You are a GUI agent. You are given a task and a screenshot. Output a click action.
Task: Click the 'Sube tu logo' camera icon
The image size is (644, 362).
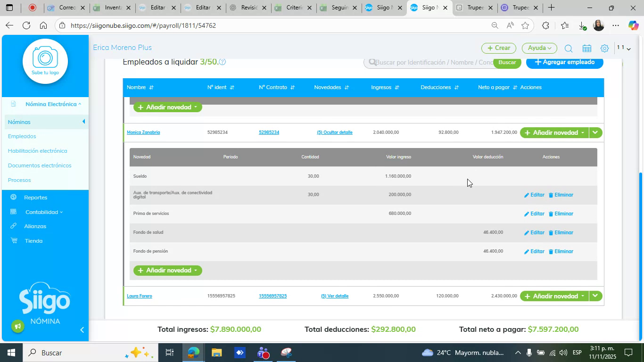[x=45, y=61]
